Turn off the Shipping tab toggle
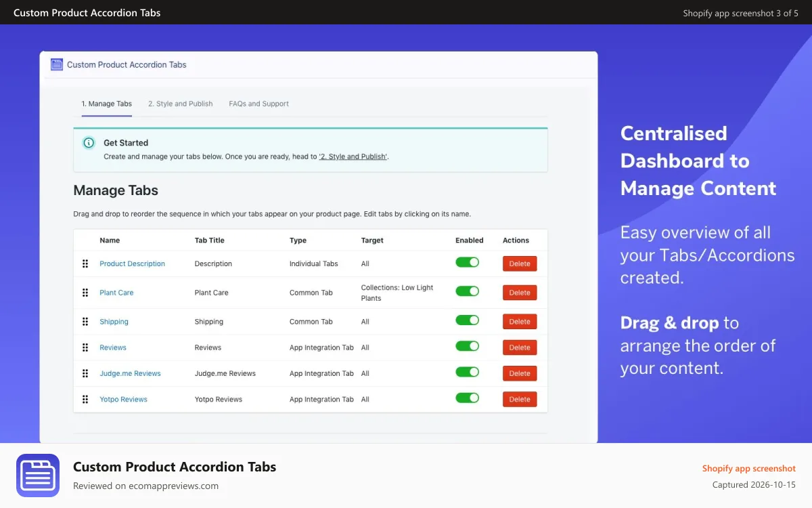The width and height of the screenshot is (812, 508). pos(467,320)
